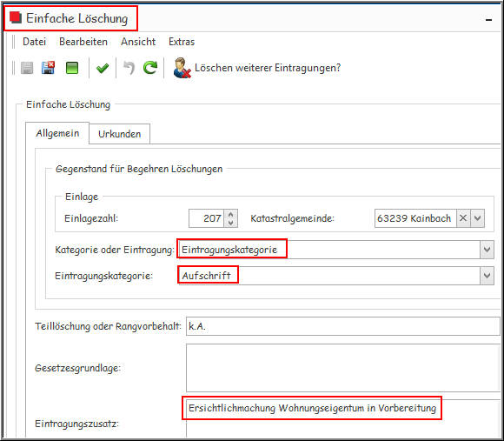Click the green checkmark validate icon
The height and width of the screenshot is (441, 504).
103,68
